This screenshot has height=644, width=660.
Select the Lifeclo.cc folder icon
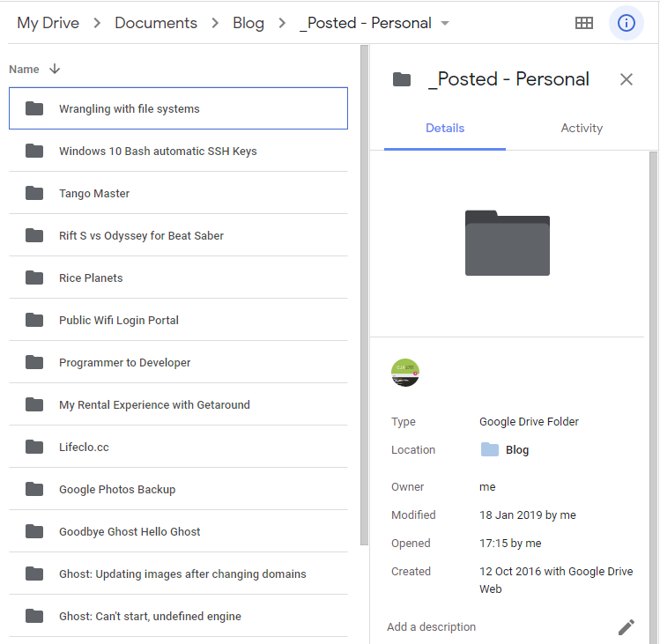(34, 447)
